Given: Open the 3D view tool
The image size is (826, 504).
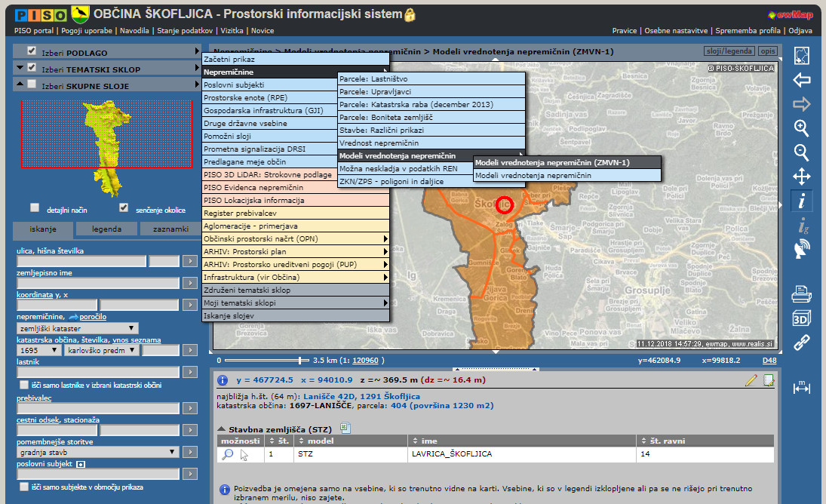Looking at the screenshot, I should [x=801, y=318].
